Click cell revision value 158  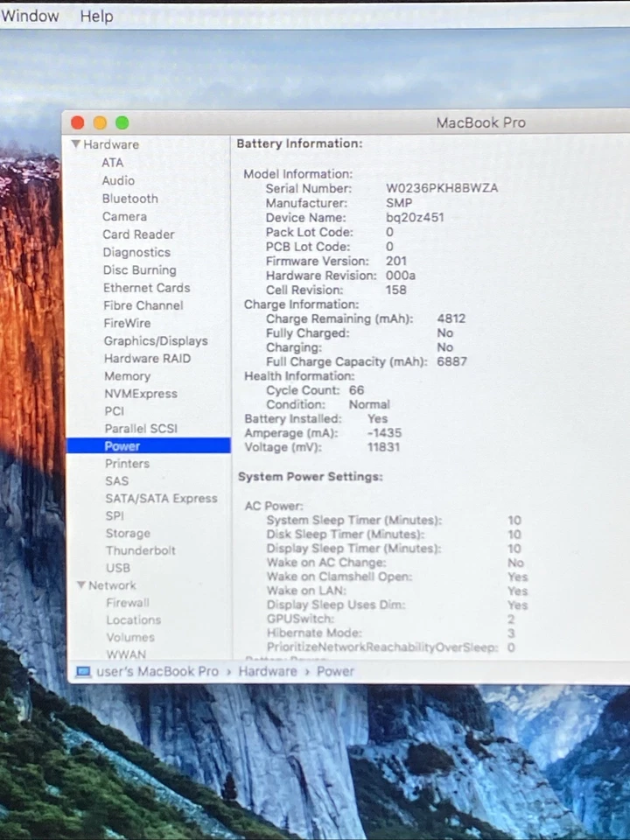coord(395,290)
